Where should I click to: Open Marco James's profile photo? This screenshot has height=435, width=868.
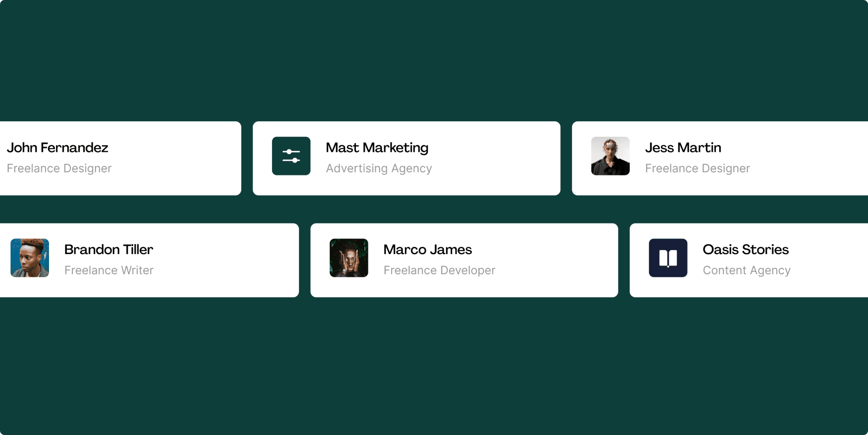coord(349,258)
